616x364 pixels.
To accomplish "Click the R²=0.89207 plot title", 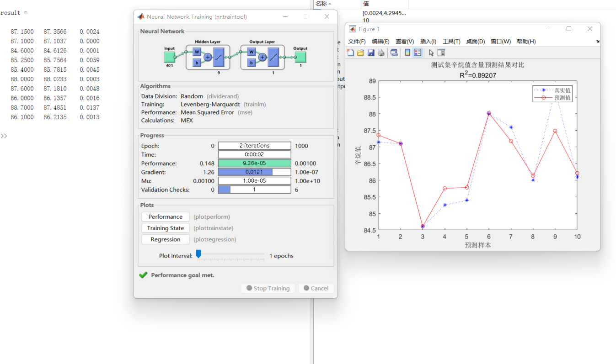I will pyautogui.click(x=478, y=75).
